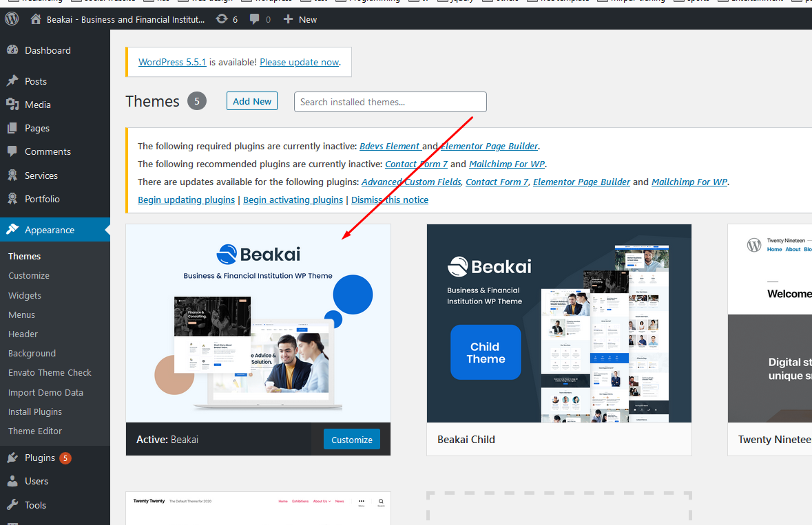Click the WordPress 5.5.1 link
This screenshot has height=525, width=812.
172,62
